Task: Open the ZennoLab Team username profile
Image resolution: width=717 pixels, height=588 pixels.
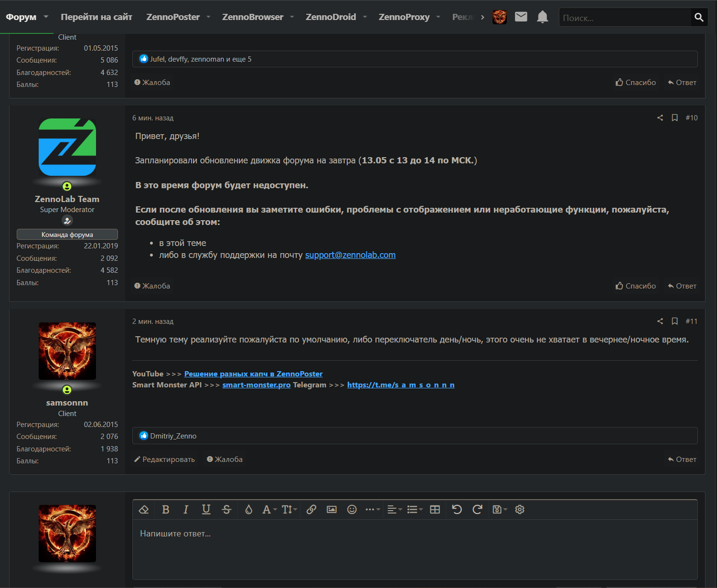Action: click(x=67, y=199)
